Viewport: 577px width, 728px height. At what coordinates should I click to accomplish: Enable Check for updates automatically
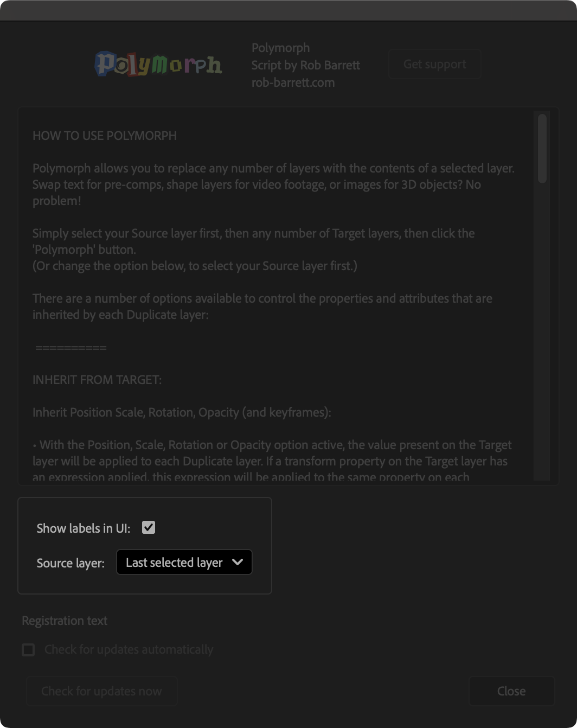click(28, 649)
